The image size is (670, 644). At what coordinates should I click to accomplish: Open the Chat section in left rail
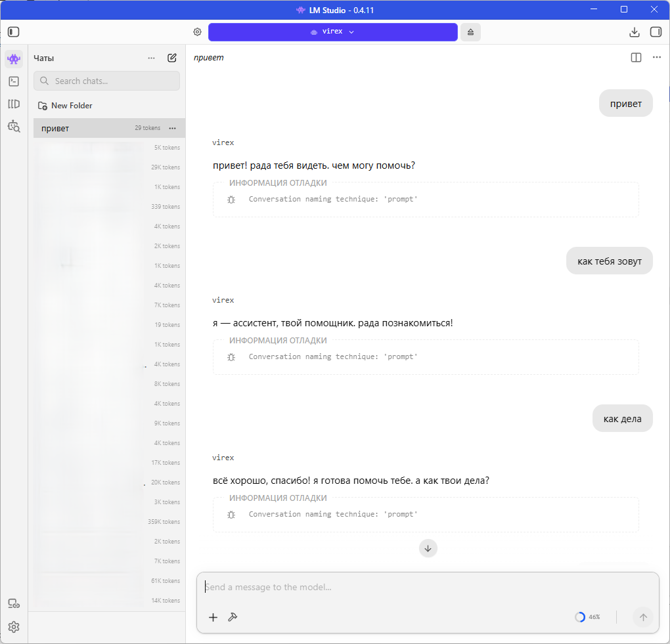tap(14, 58)
